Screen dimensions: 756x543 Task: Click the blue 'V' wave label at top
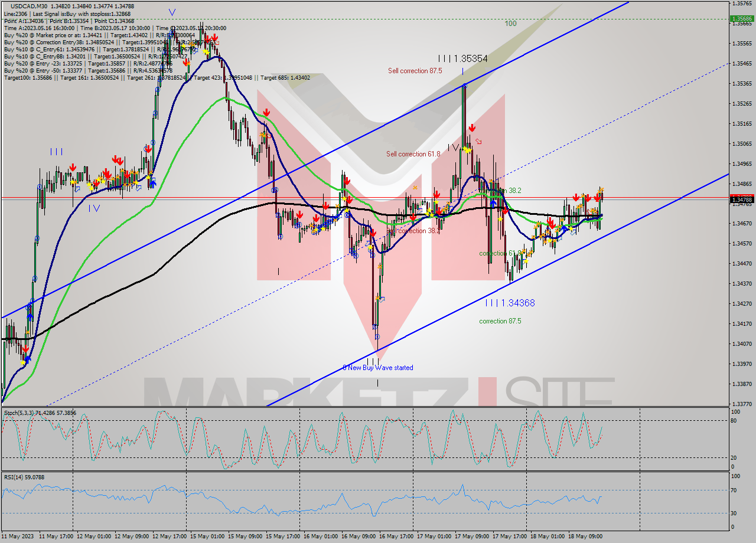click(x=172, y=12)
